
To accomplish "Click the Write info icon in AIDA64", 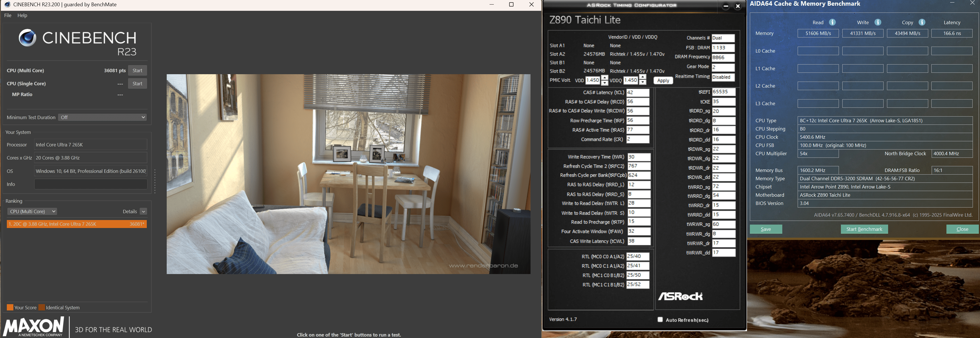I will click(x=878, y=22).
